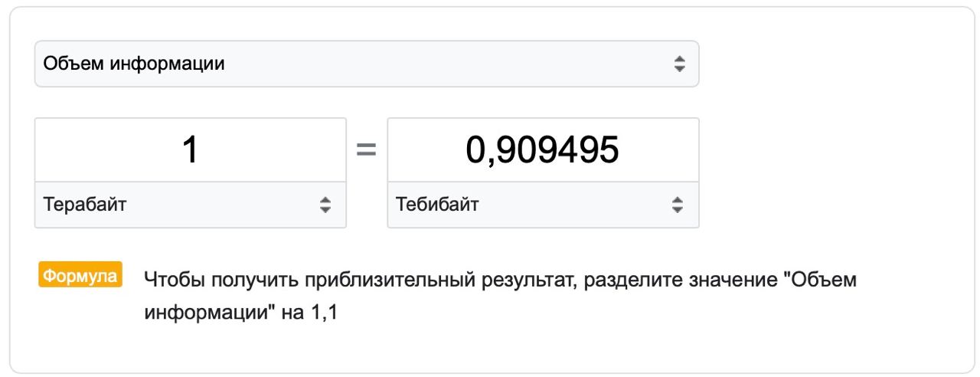The width and height of the screenshot is (980, 377).
Task: Click the word "приблизительный" in the formula
Action: tap(381, 280)
